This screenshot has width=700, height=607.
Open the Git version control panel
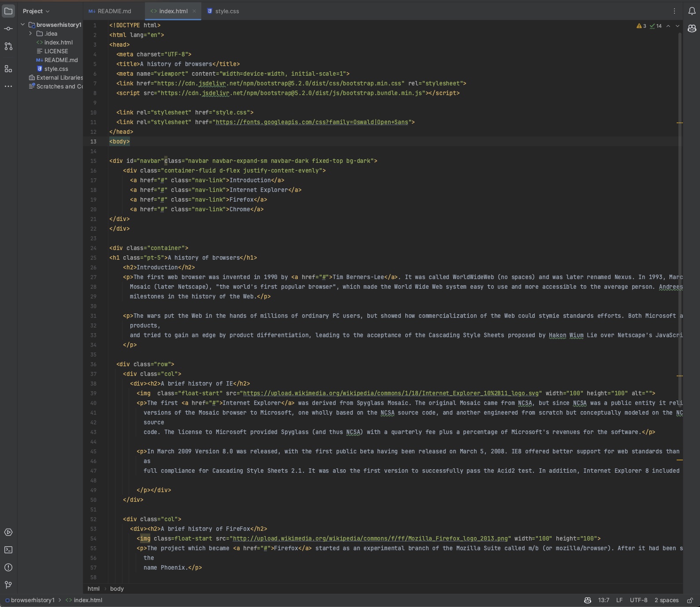8,585
